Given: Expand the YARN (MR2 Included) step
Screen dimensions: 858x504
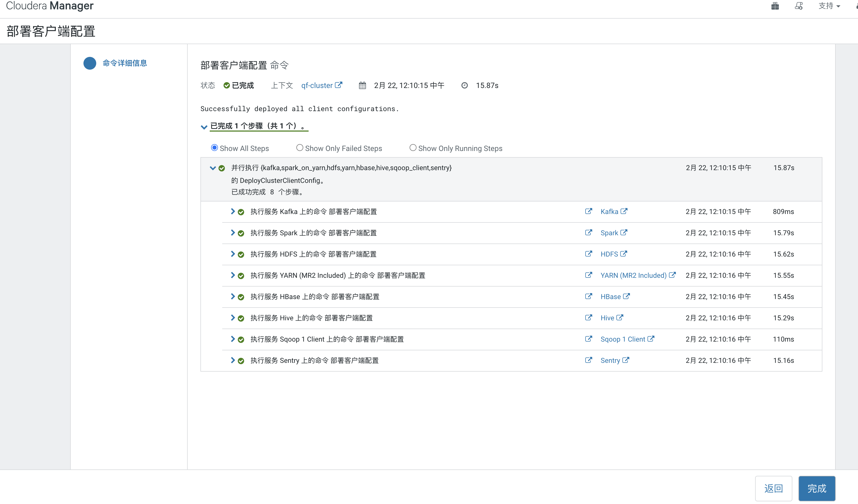Looking at the screenshot, I should (x=233, y=275).
